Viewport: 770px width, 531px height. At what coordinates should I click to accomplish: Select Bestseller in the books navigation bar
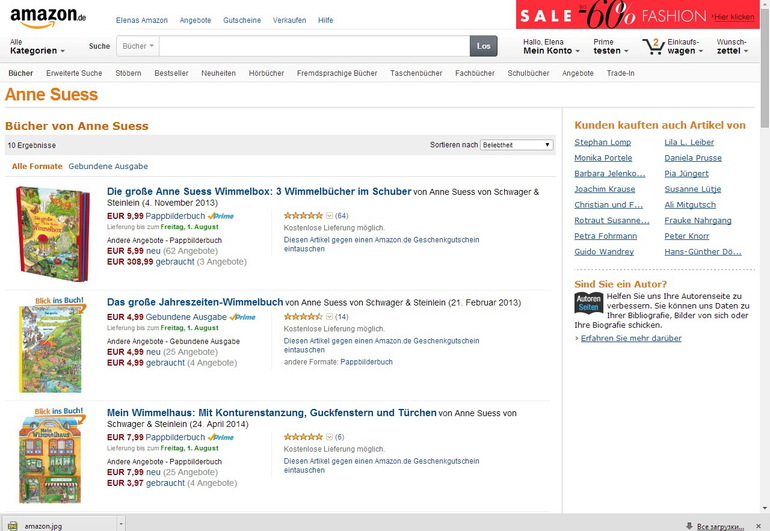pyautogui.click(x=171, y=73)
